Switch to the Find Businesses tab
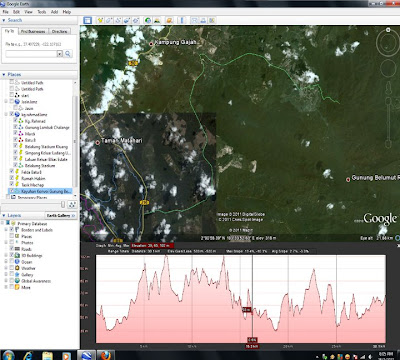 click(x=33, y=31)
